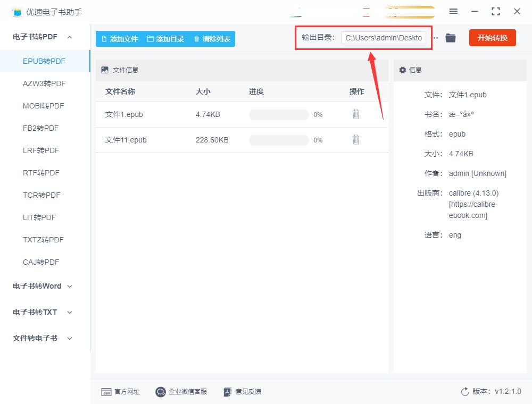The image size is (532, 404).
Task: Click the 官方网址 website icon
Action: pos(106,392)
